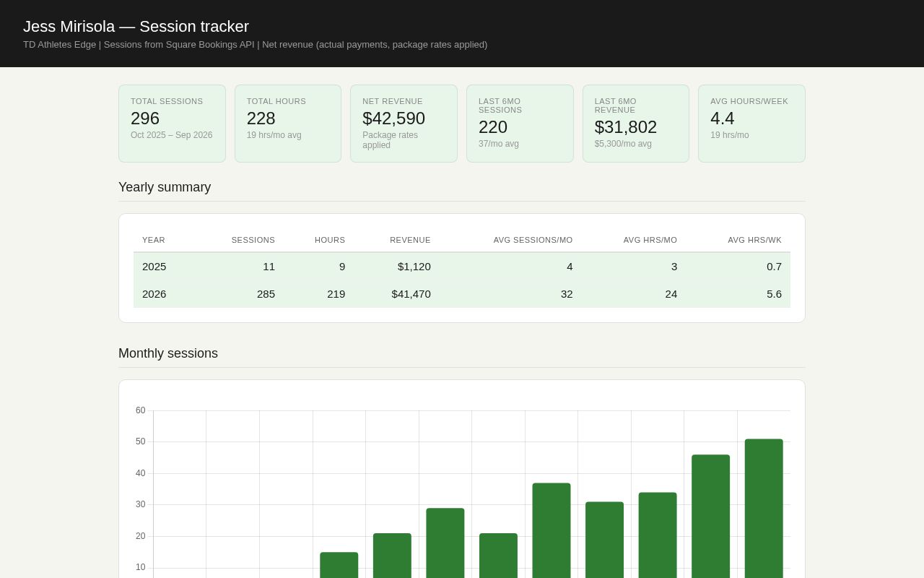Click the REVENUE column header
Image resolution: width=924 pixels, height=578 pixels.
coord(410,240)
